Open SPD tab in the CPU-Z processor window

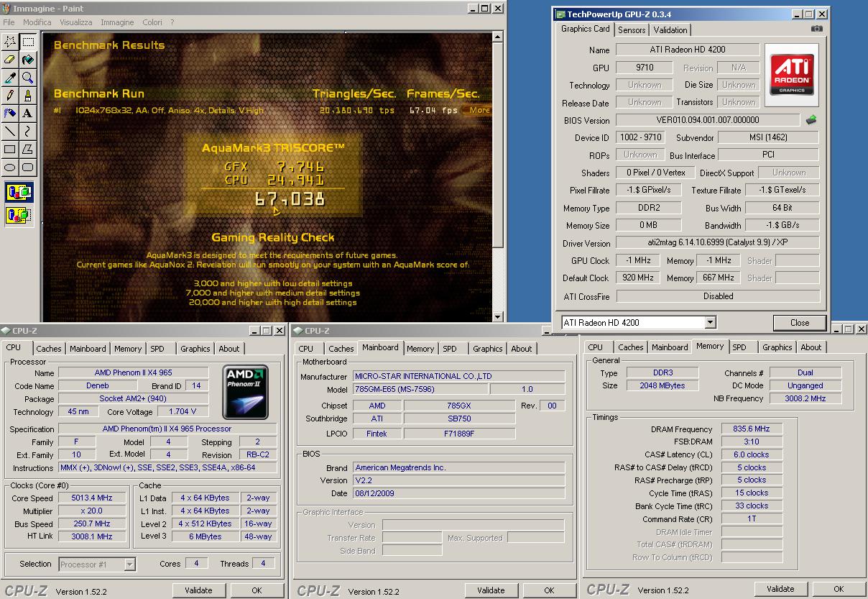pos(157,349)
